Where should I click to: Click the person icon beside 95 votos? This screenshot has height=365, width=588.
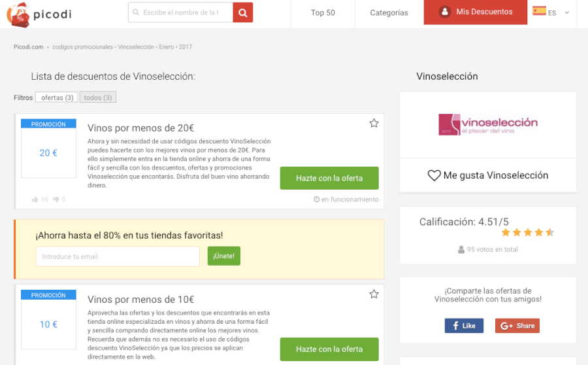461,249
